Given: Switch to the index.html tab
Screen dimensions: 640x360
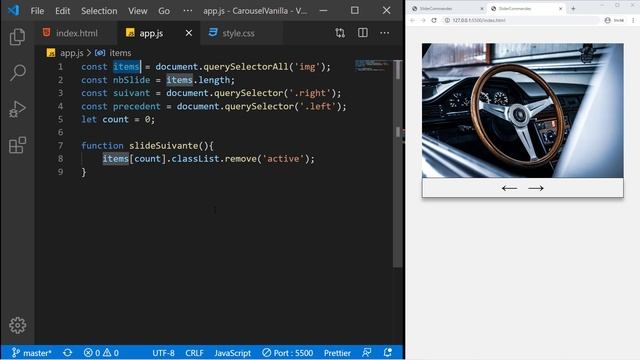Looking at the screenshot, I should click(76, 33).
